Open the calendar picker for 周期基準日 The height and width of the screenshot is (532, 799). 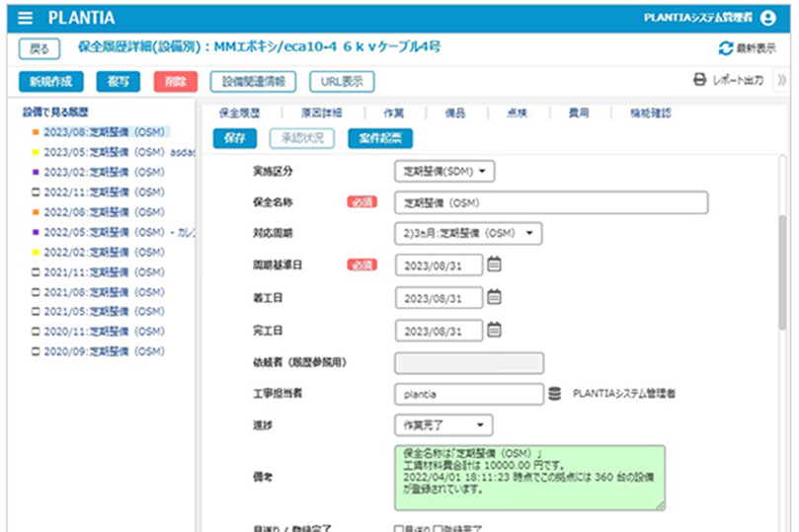tap(494, 265)
